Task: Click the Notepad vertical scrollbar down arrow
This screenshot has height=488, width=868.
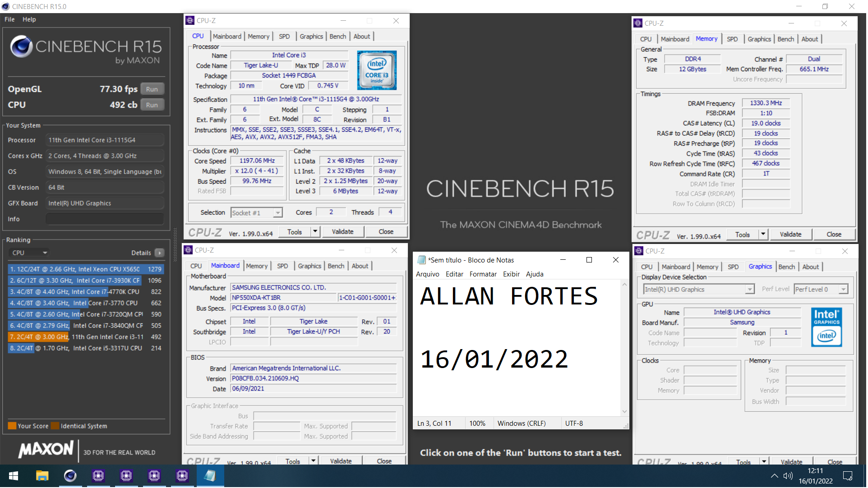Action: (625, 411)
